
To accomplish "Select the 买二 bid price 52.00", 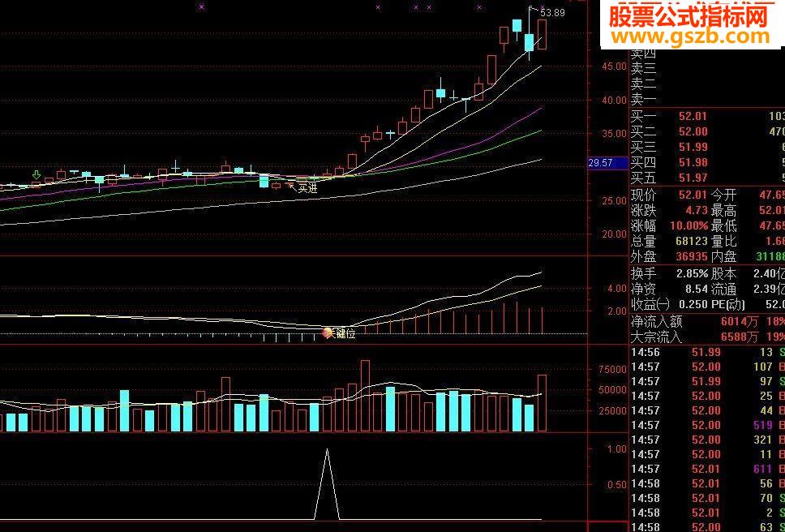I will pos(693,131).
